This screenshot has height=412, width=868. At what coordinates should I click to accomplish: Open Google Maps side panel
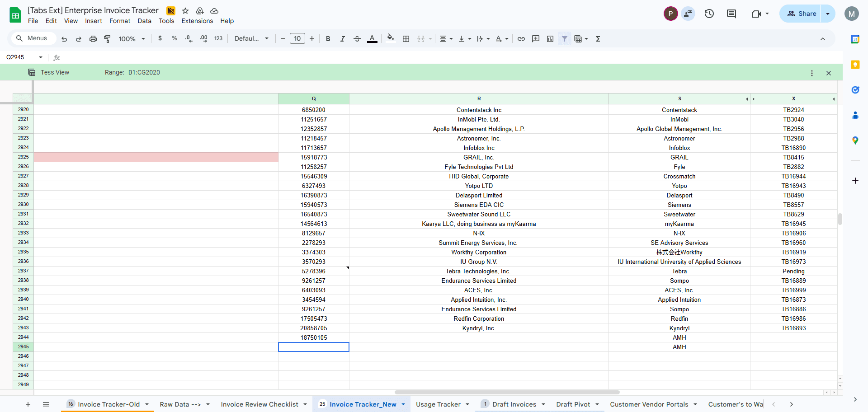[855, 140]
